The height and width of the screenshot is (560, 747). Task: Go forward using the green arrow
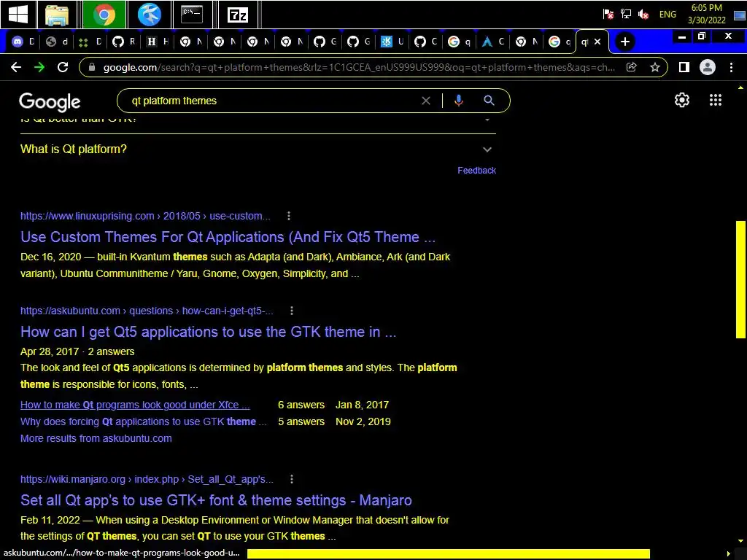click(x=39, y=67)
